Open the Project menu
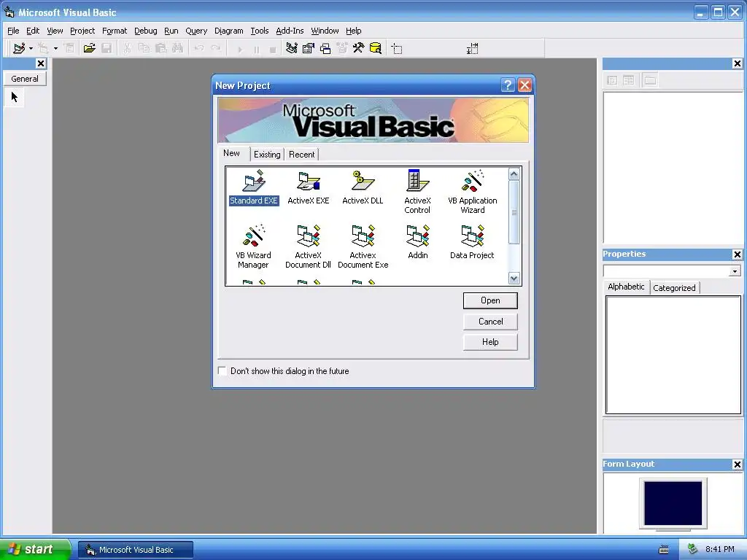Viewport: 747px width, 560px height. pos(82,31)
